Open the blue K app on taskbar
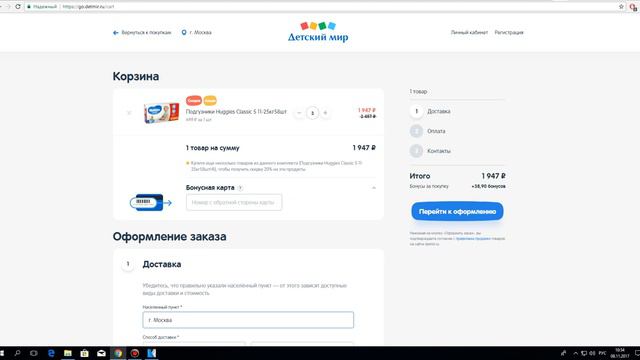Image resolution: width=640 pixels, height=360 pixels. (151, 353)
